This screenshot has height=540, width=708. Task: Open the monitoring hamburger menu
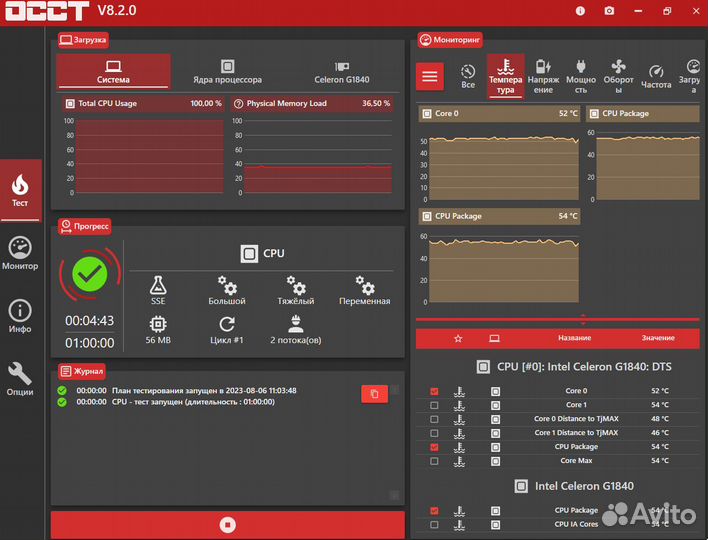click(x=429, y=76)
